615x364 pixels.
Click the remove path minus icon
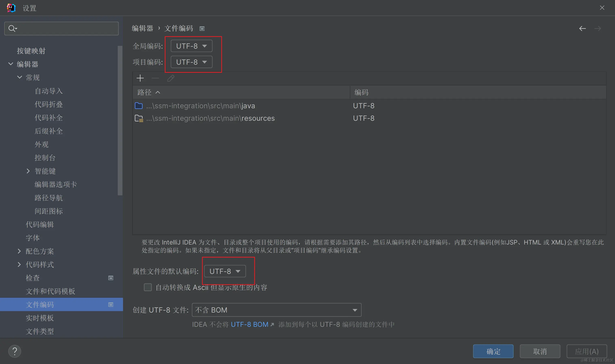click(x=155, y=78)
